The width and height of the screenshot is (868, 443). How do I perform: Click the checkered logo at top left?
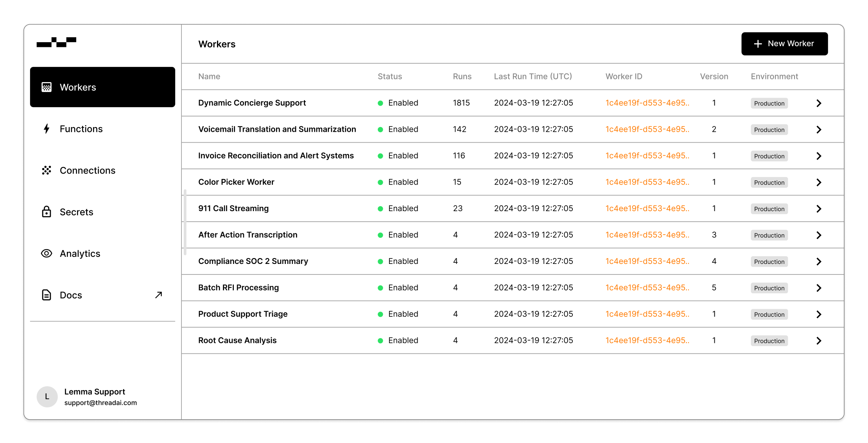pyautogui.click(x=56, y=42)
